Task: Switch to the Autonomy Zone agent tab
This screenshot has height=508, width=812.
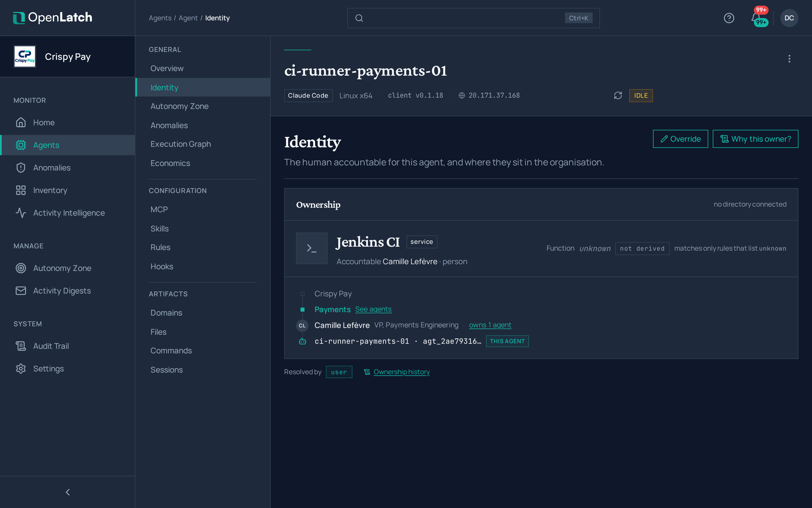Action: (203, 106)
